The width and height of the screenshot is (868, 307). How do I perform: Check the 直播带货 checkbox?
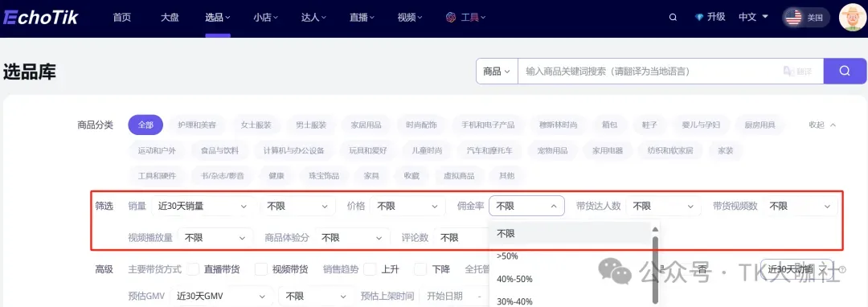[193, 269]
